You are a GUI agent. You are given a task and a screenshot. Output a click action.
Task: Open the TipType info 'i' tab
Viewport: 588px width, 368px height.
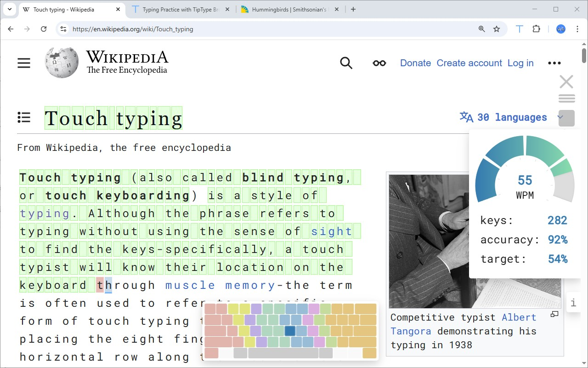[573, 303]
